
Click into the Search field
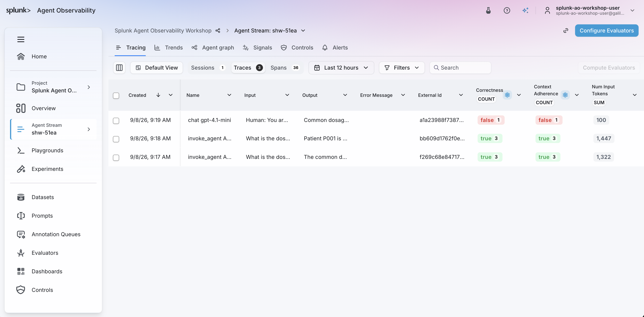[460, 68]
